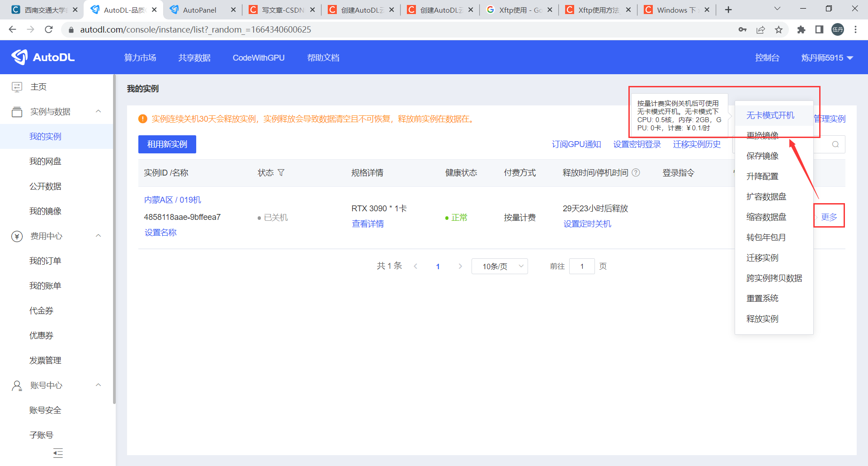
Task: Select 迁移实例 from the more menu
Action: [x=762, y=258]
